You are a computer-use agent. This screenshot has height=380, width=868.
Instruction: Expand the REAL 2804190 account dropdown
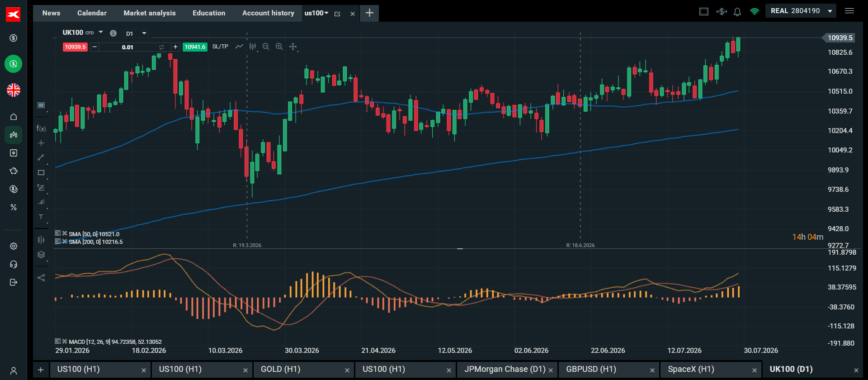click(x=830, y=11)
